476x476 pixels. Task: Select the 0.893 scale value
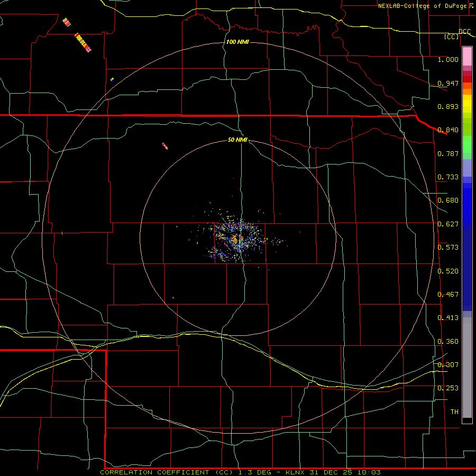point(448,106)
